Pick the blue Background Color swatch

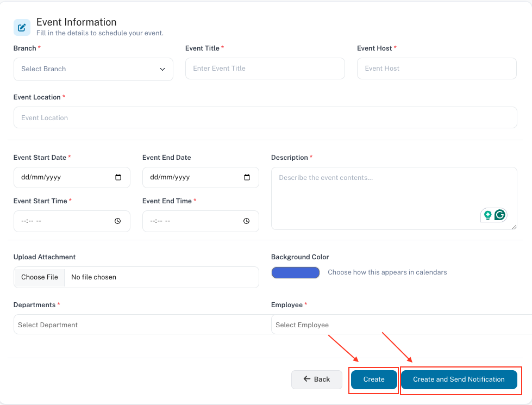(x=295, y=272)
